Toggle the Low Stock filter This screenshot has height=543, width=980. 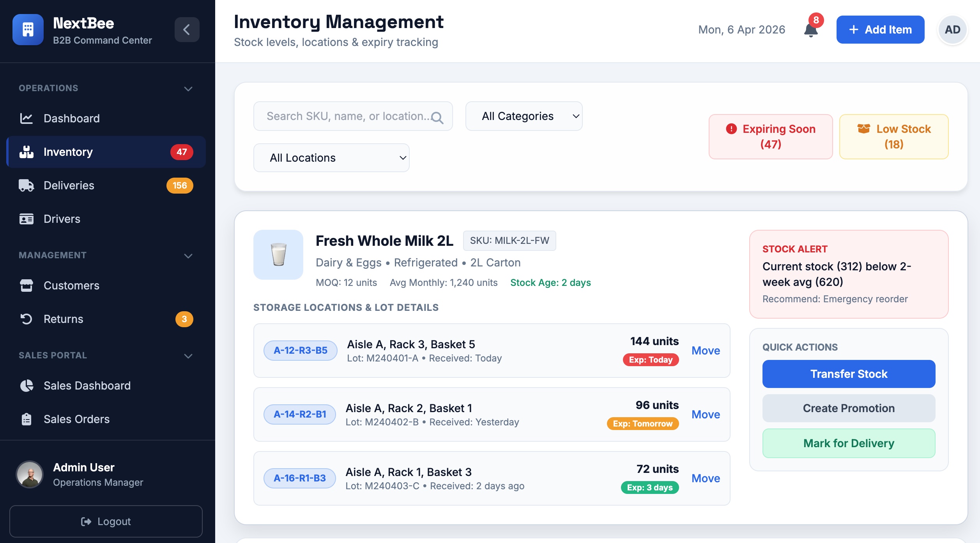pos(893,136)
